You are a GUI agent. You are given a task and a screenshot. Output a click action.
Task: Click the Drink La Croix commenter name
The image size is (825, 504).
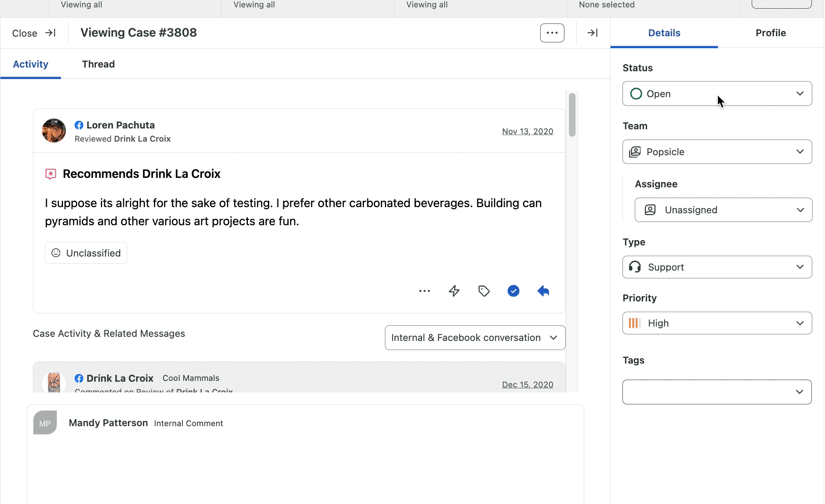120,378
